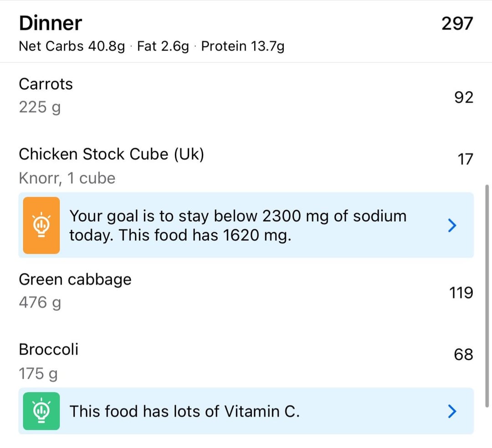This screenshot has height=448, width=492.
Task: Tap Carrots calorie value 92
Action: tap(464, 97)
